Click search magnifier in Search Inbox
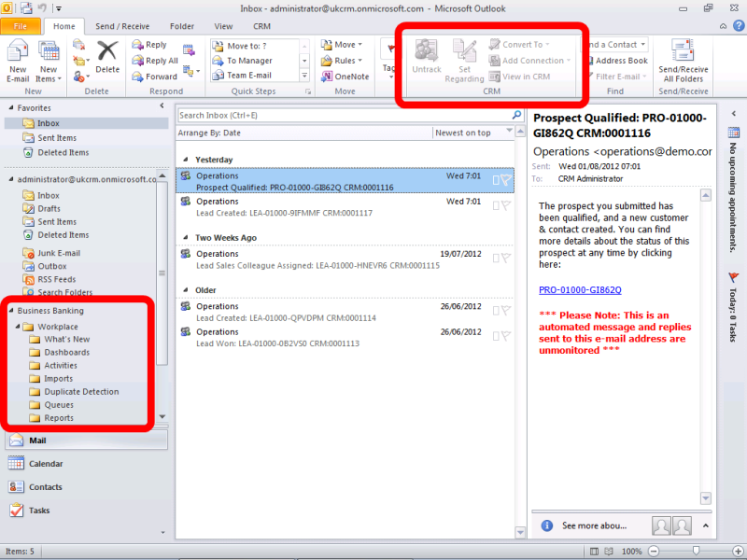Screen dimensions: 747x560 point(516,115)
